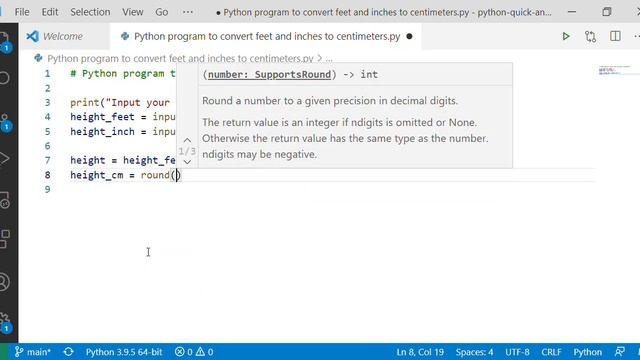
Task: Open the Go menu
Action: (x=162, y=12)
